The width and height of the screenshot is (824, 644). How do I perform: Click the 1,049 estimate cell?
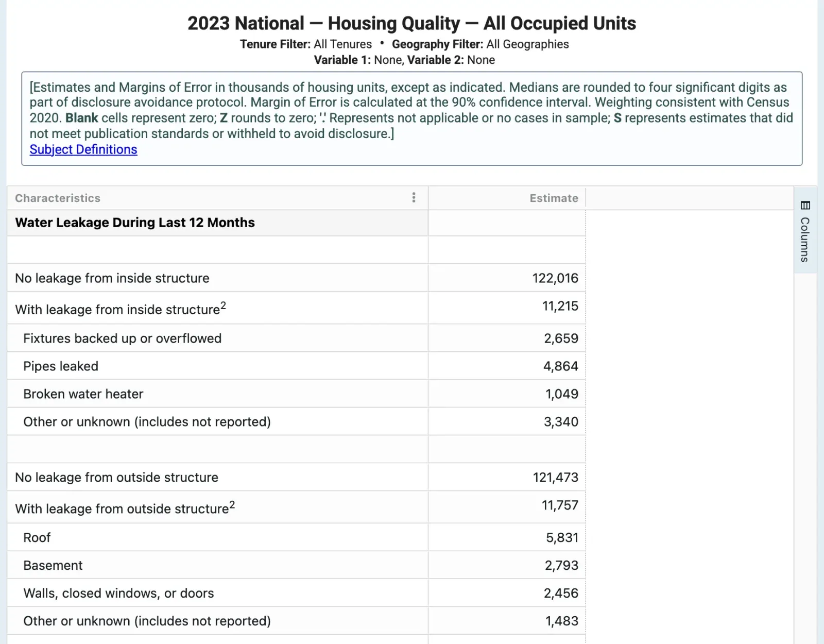tap(507, 394)
